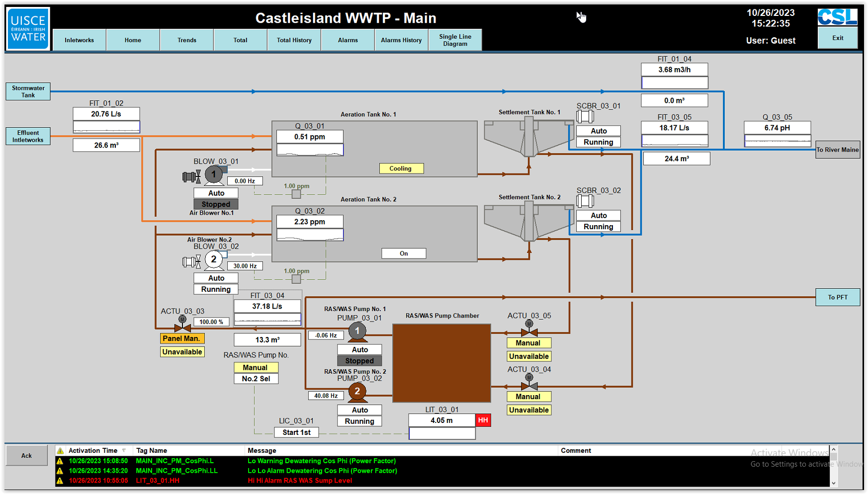Toggle Aeration Tank No. 1 Cooling status
Image resolution: width=868 pixels, height=494 pixels.
(x=401, y=168)
